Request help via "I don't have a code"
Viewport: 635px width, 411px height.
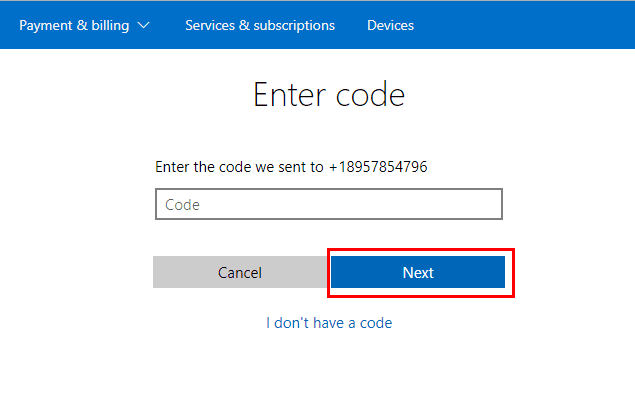tap(329, 323)
